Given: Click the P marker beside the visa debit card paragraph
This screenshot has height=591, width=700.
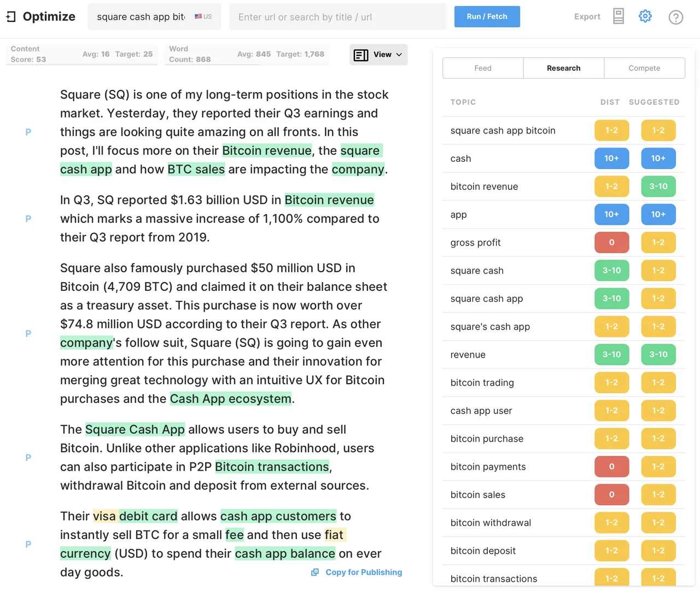Looking at the screenshot, I should (x=28, y=544).
